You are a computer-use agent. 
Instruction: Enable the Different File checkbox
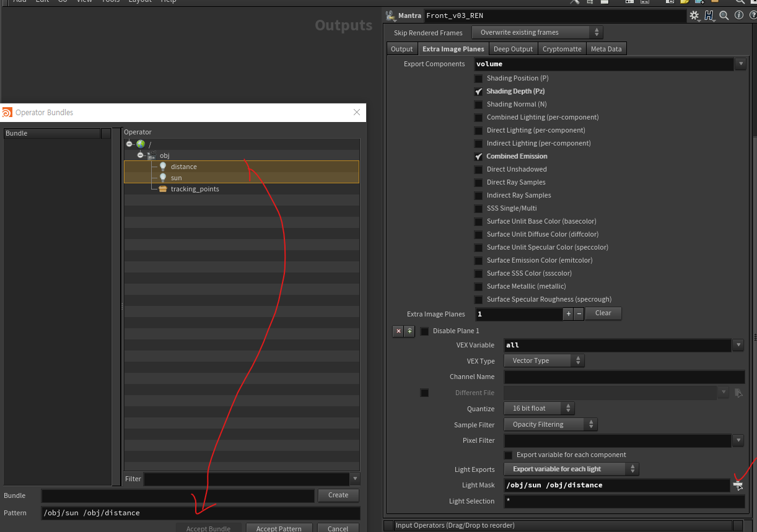(x=424, y=393)
